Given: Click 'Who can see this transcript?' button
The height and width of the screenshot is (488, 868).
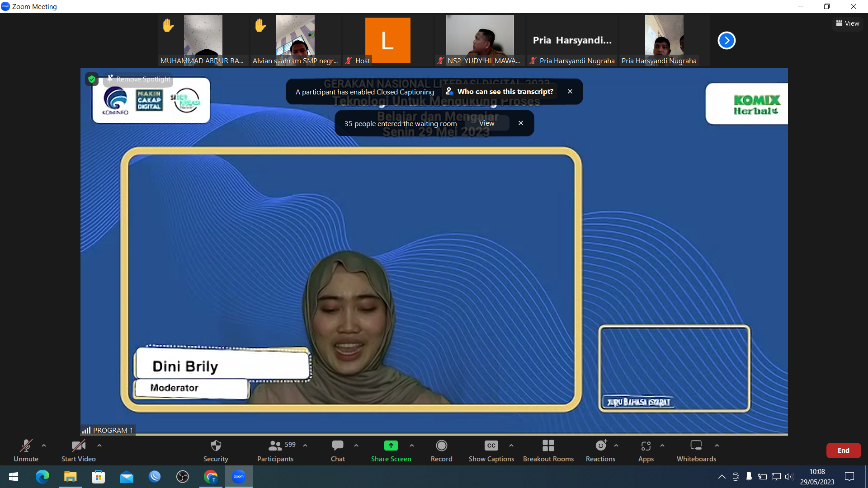Looking at the screenshot, I should pos(500,91).
